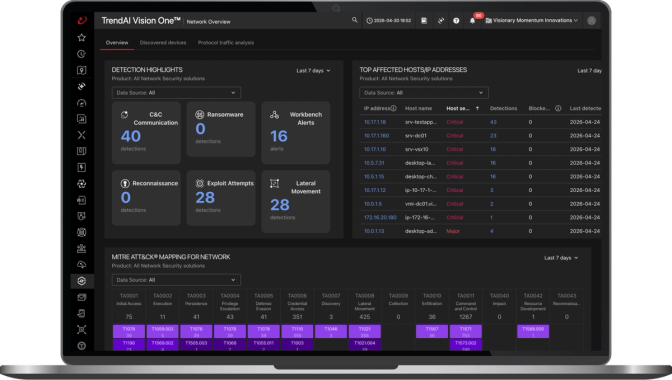Open the Visionary Momentum Innovations account dropdown
The image size is (672, 380).
pos(532,20)
